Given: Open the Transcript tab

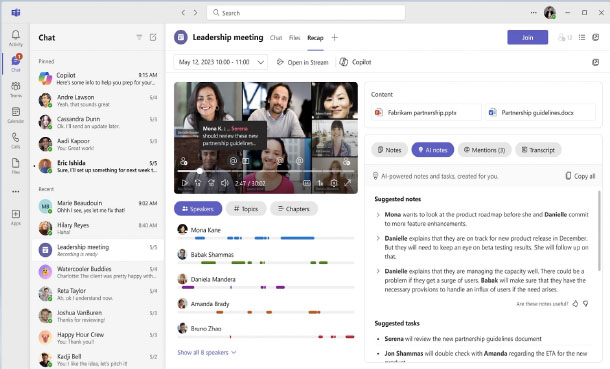Looking at the screenshot, I should coord(538,150).
